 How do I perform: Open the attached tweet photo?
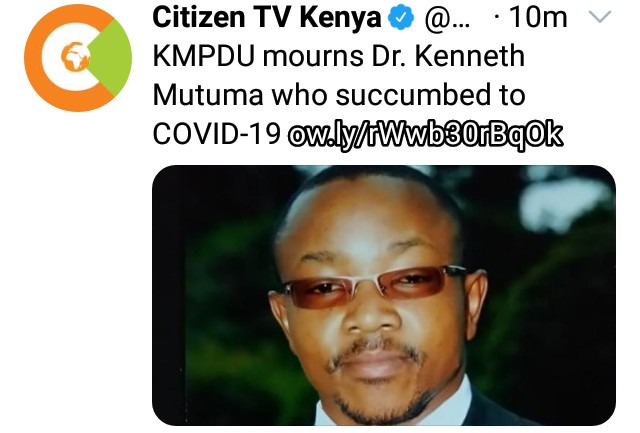point(384,295)
